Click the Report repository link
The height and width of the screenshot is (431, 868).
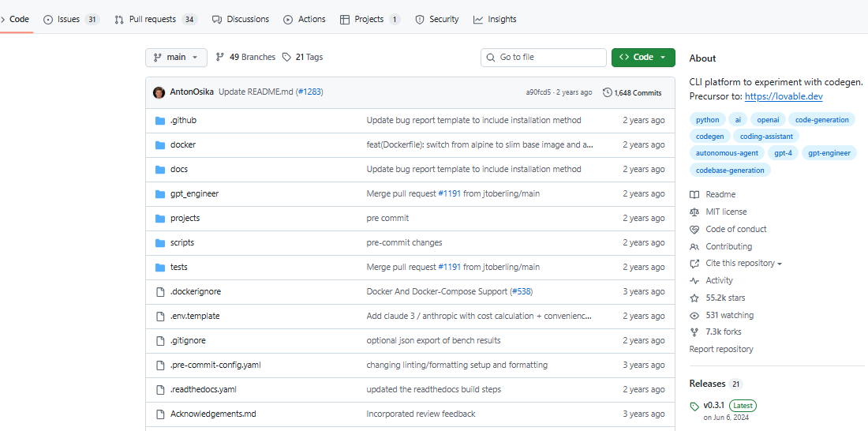click(721, 349)
